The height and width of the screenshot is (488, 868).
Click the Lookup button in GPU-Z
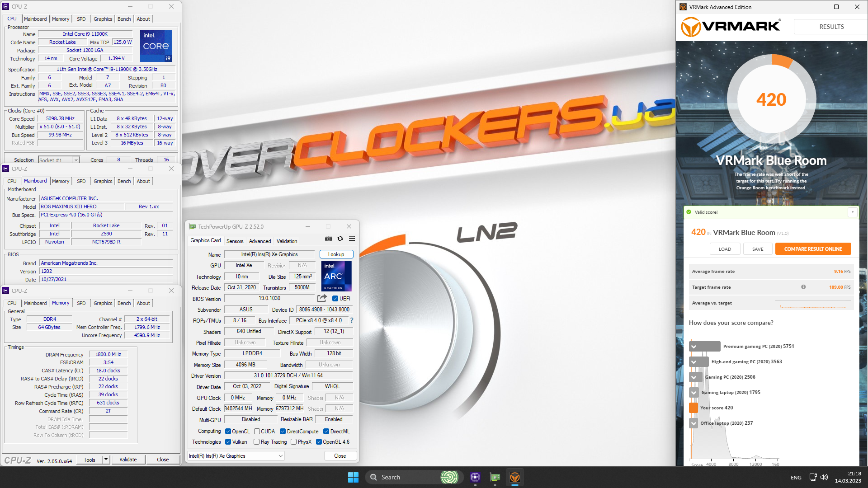click(336, 254)
